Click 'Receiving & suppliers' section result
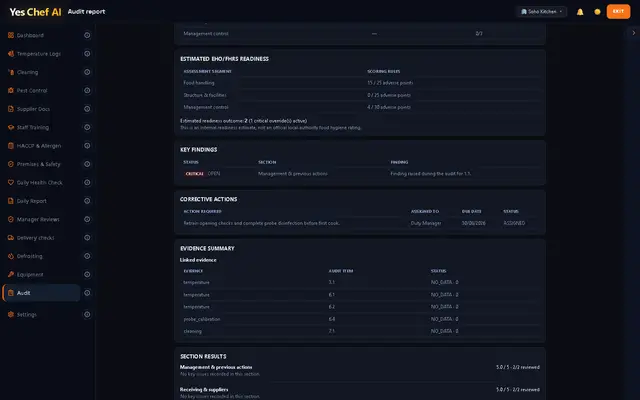The image size is (640, 400). (x=204, y=389)
